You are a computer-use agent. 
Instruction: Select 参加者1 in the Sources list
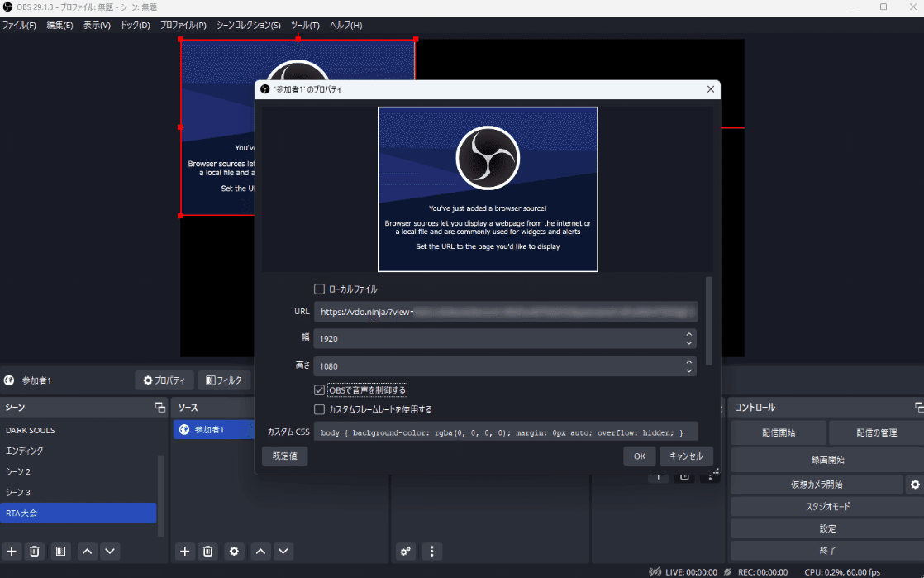click(215, 429)
